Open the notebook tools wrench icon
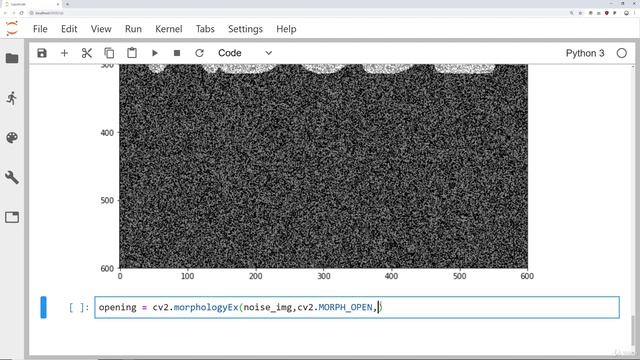Screen dimensions: 640x360 [x=12, y=177]
